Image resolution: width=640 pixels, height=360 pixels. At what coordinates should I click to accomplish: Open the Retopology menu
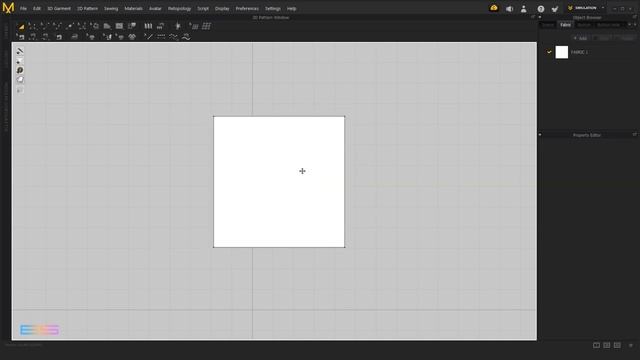[x=179, y=9]
